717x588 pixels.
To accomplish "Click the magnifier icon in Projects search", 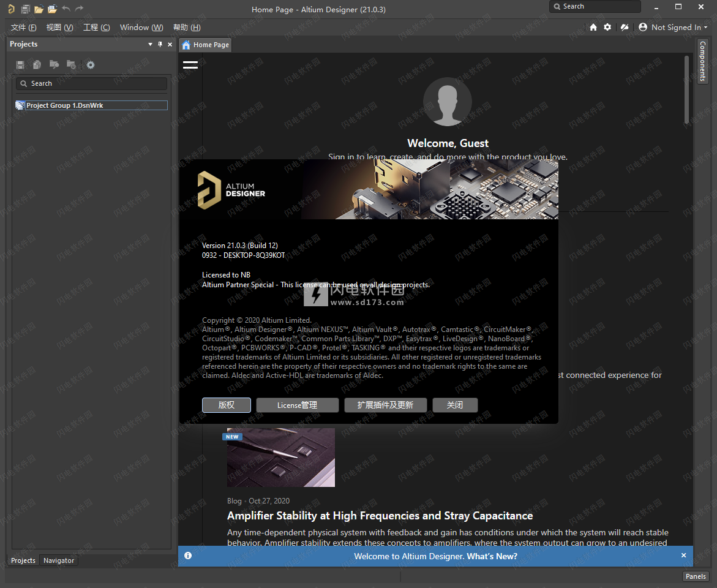I will point(24,83).
